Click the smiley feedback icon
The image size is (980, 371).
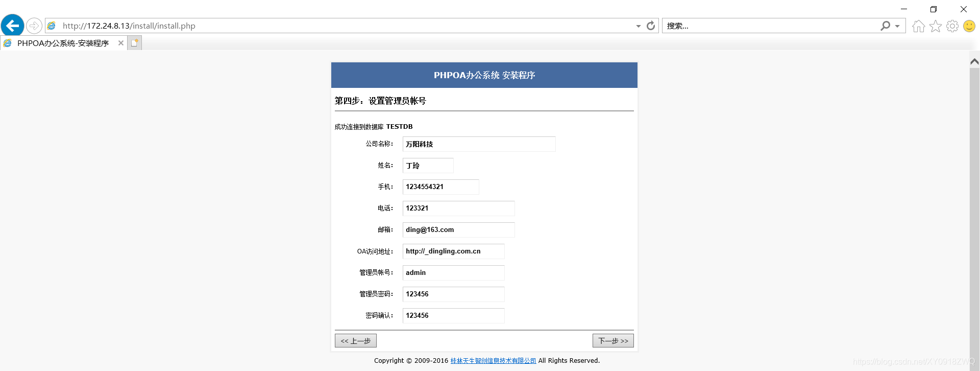[969, 26]
